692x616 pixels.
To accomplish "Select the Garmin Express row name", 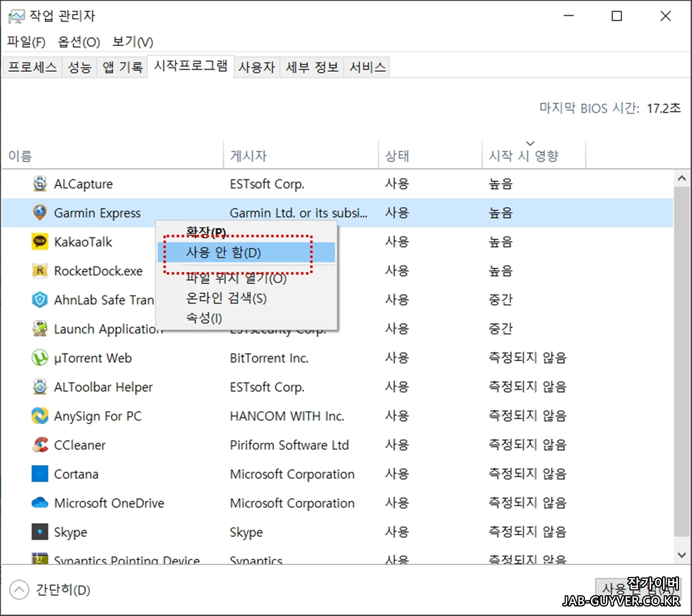I will pyautogui.click(x=97, y=213).
